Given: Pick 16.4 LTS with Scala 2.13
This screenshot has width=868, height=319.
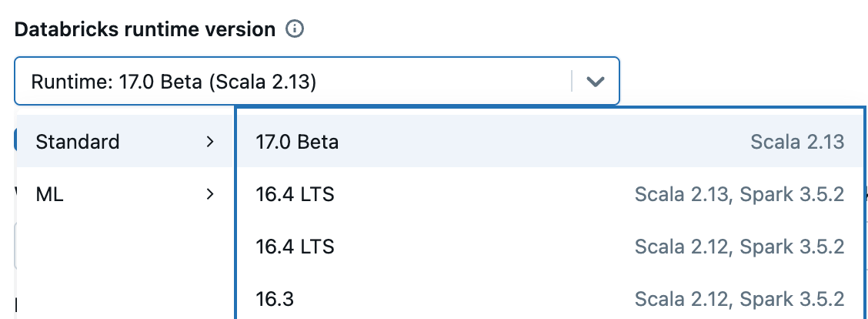Looking at the screenshot, I should click(x=295, y=195).
